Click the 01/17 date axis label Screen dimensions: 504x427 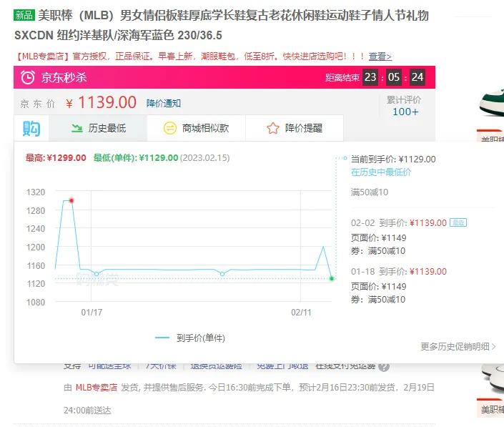(x=92, y=313)
